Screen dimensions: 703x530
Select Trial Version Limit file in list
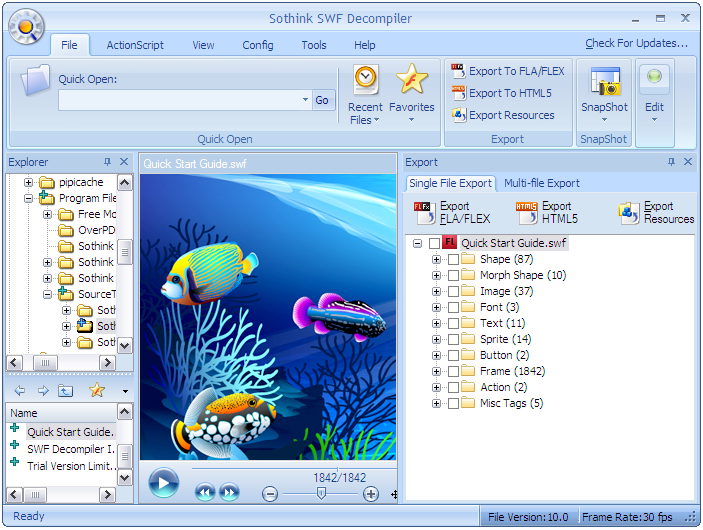71,466
